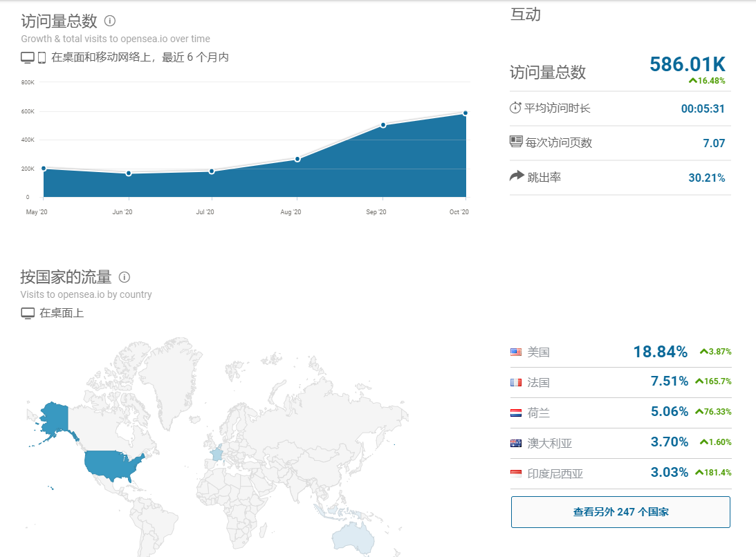Screen dimensions: 756x557
Task: Click the desktop monitor icon above the visits chart
Action: [28, 58]
